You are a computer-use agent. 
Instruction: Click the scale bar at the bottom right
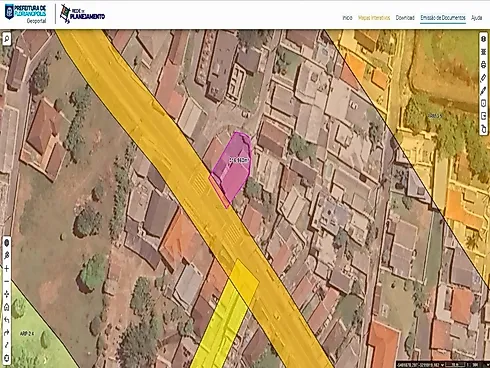click(x=455, y=365)
